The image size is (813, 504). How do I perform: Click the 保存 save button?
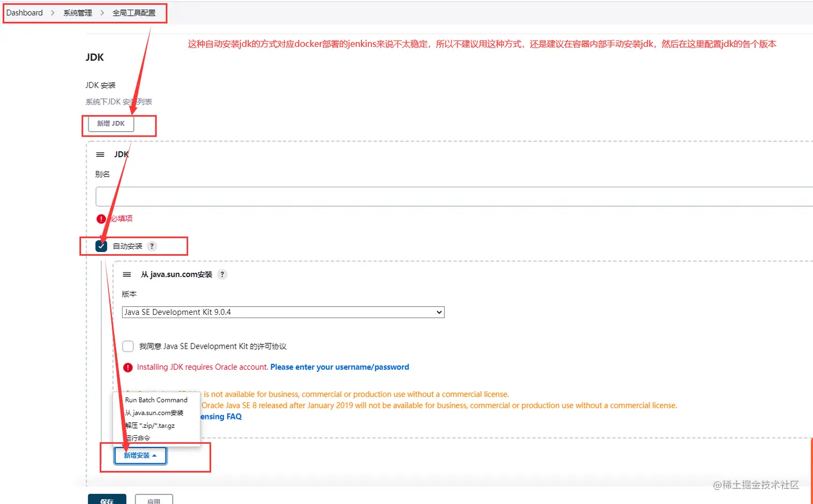107,500
